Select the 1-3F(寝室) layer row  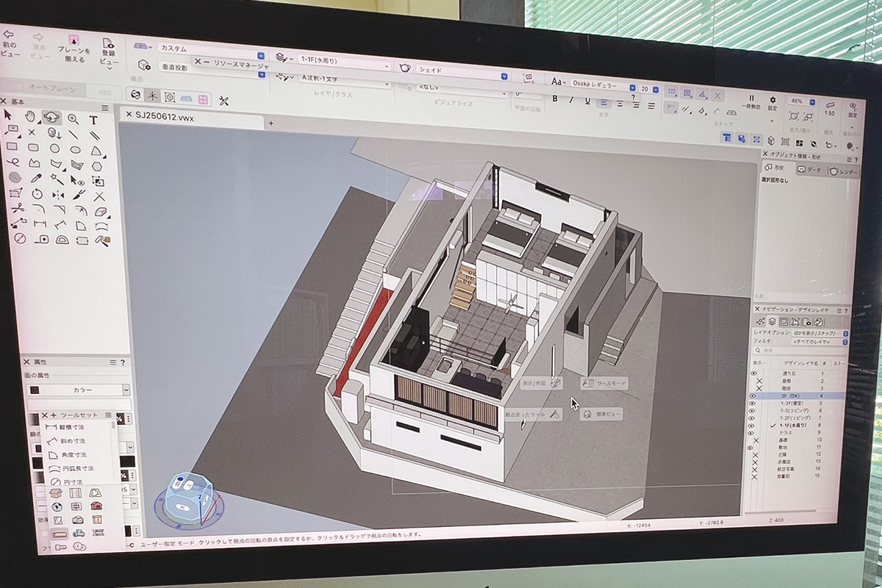[792, 404]
